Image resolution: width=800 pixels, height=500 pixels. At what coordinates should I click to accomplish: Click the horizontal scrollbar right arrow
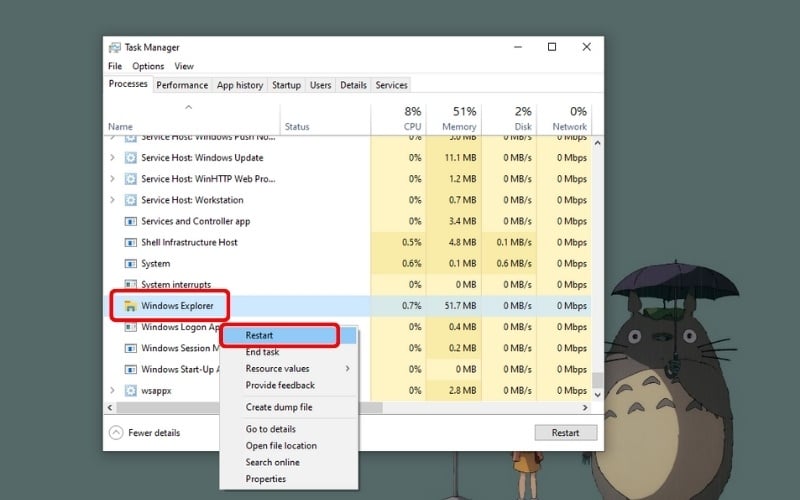click(585, 408)
